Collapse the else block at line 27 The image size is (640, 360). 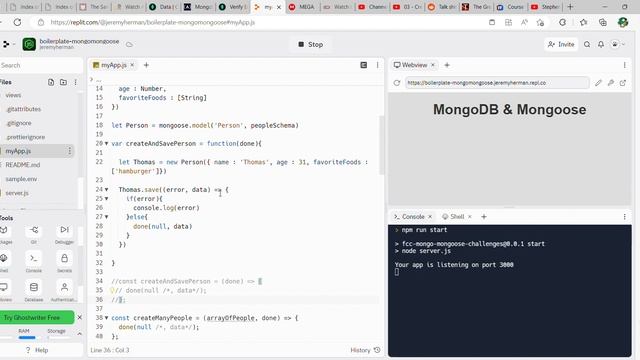[107, 217]
